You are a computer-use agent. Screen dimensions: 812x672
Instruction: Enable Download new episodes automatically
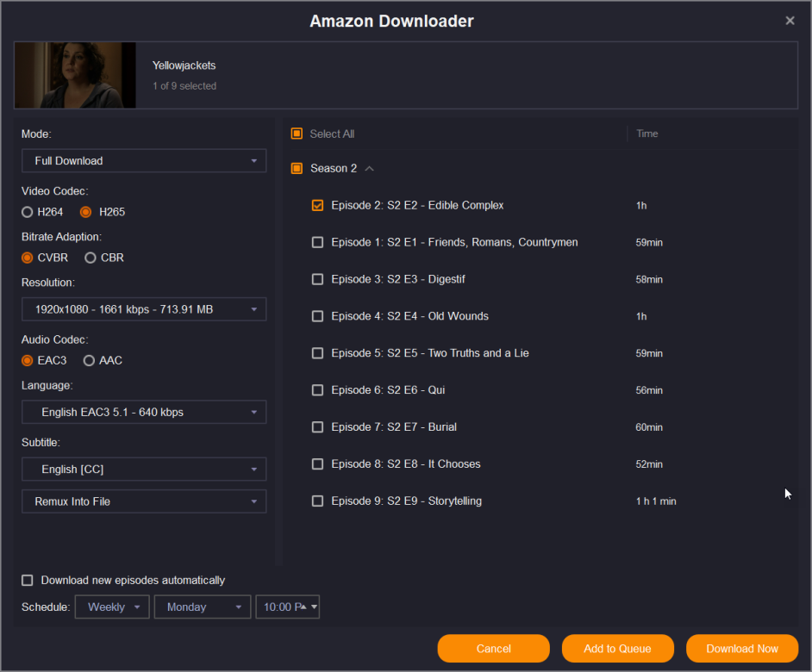(x=28, y=581)
